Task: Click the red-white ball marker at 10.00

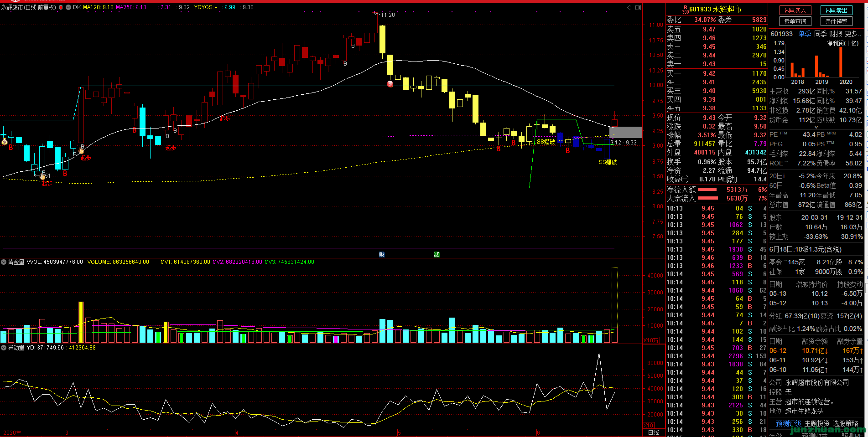Action: 390,84
